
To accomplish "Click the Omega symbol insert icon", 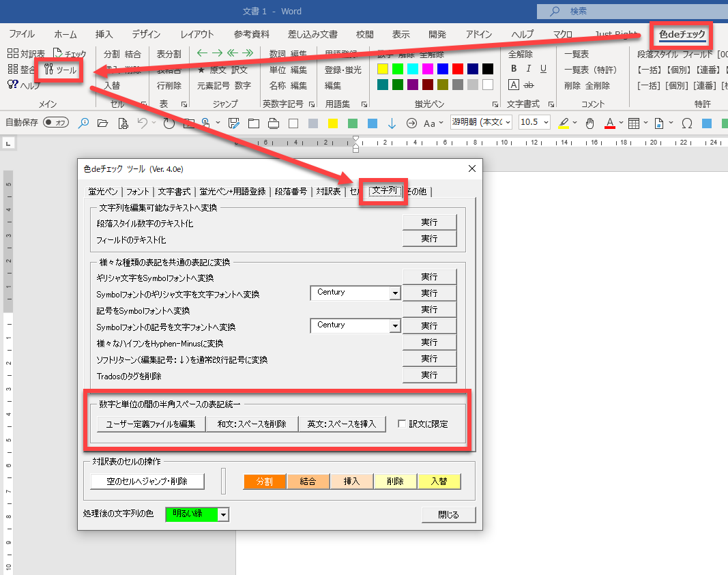I will click(x=686, y=123).
